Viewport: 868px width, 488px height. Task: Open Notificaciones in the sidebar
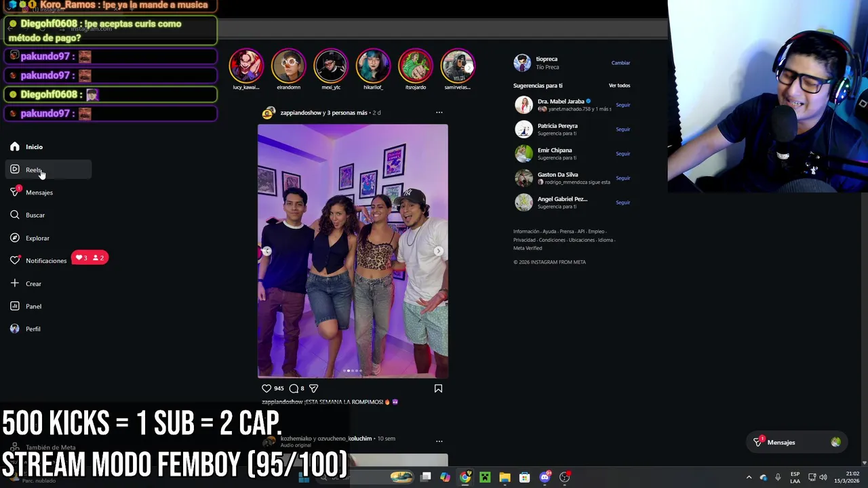pos(39,260)
